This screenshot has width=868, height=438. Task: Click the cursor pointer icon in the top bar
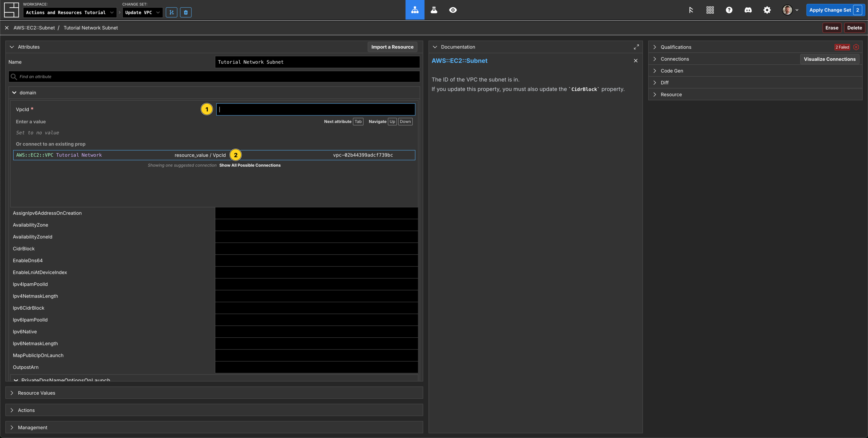(691, 10)
